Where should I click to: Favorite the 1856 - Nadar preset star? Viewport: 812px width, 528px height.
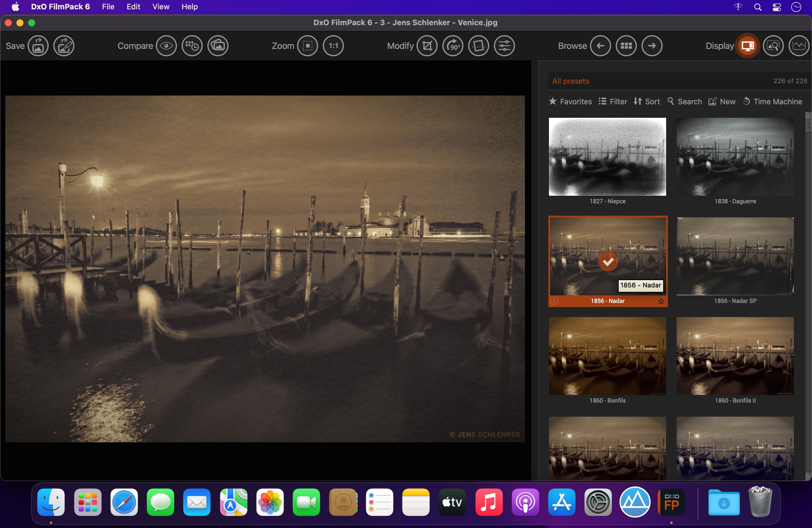point(661,301)
